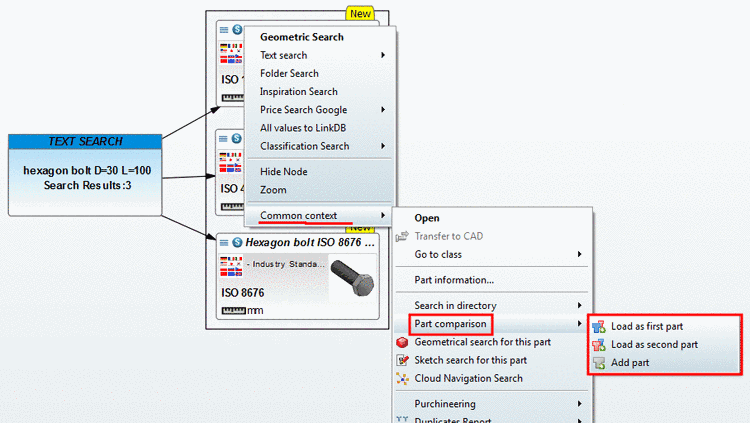Click blue S icon on the middle result card
The image size is (750, 423).
click(236, 139)
